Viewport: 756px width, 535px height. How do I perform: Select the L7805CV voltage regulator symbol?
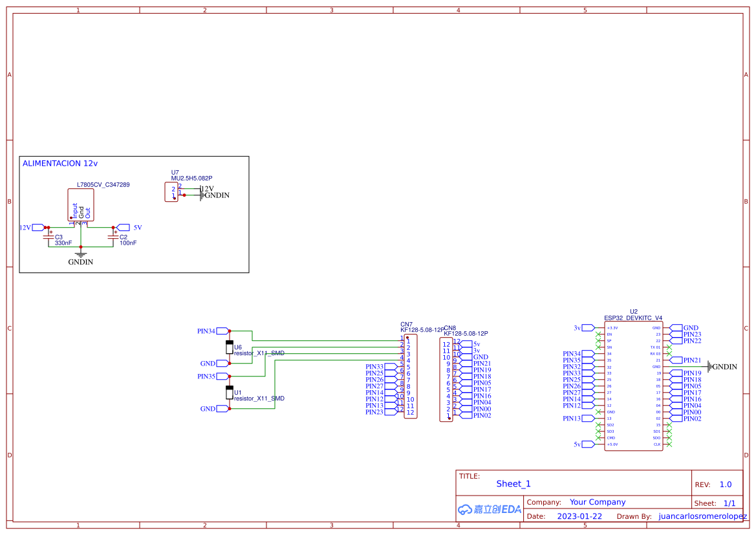click(81, 204)
